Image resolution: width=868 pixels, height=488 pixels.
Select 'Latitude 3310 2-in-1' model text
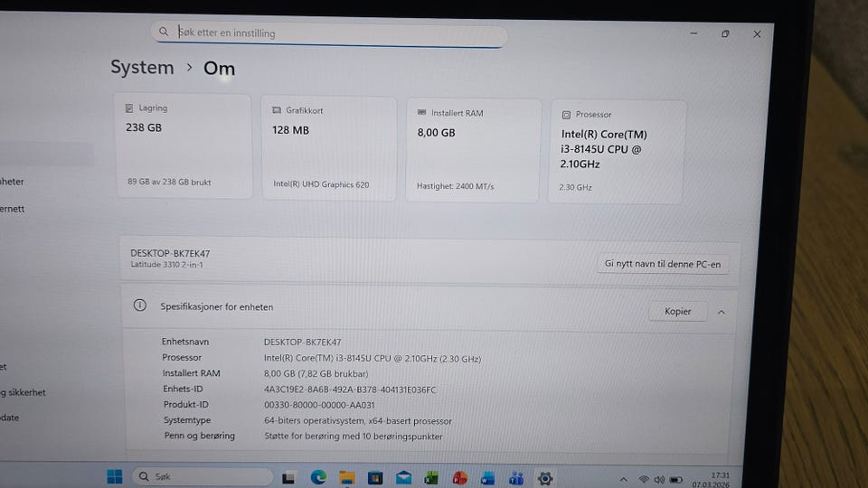166,265
